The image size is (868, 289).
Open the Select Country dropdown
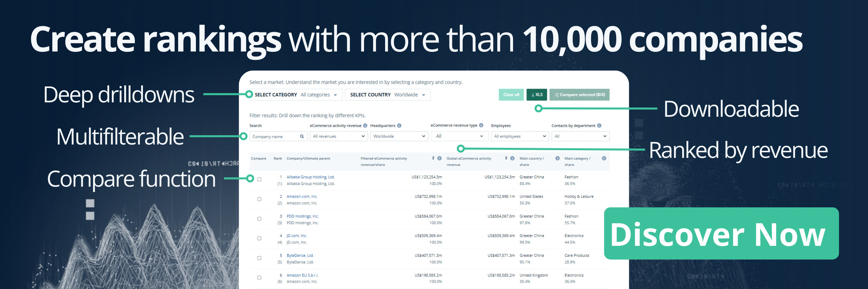click(387, 95)
